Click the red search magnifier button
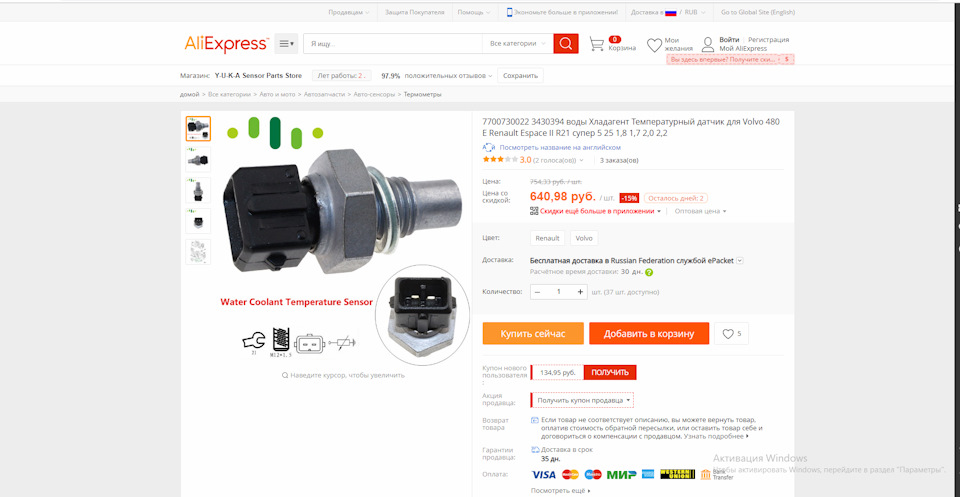960x497 pixels. 566,43
